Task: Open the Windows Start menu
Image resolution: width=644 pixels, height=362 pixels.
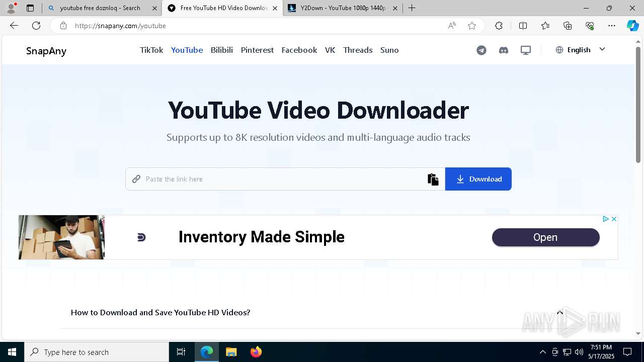Action: coord(12,352)
